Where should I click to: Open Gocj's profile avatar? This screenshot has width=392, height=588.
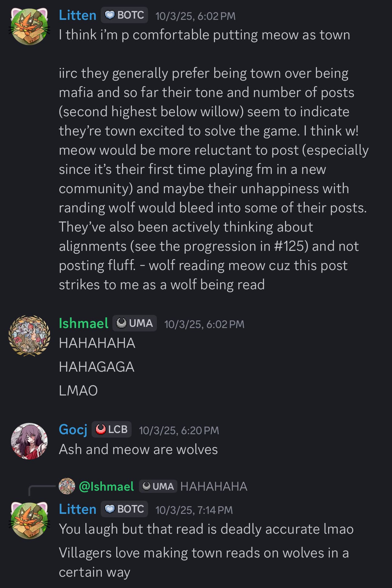29,441
